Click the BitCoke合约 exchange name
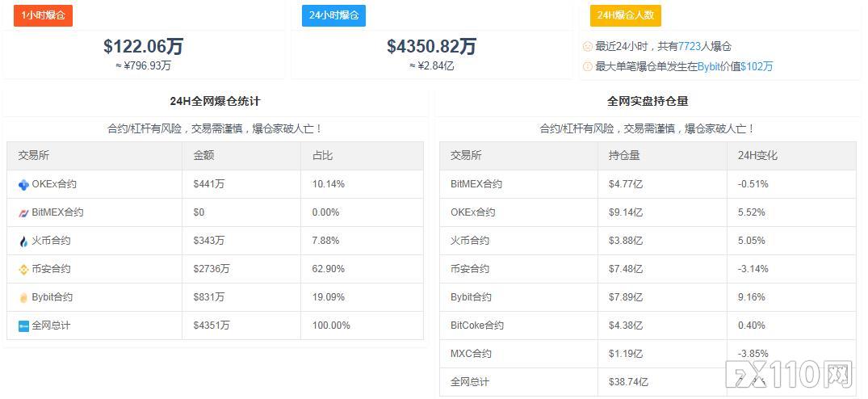868x399 pixels. pyautogui.click(x=477, y=325)
